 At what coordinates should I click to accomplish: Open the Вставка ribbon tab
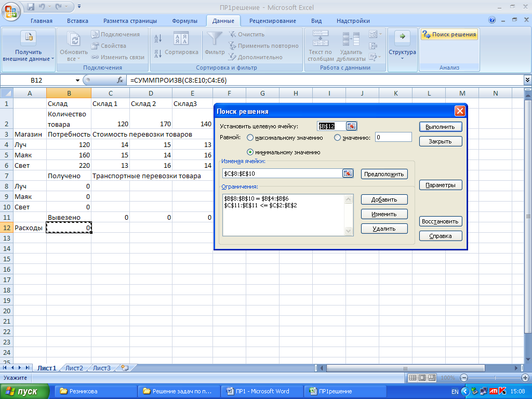pos(77,21)
